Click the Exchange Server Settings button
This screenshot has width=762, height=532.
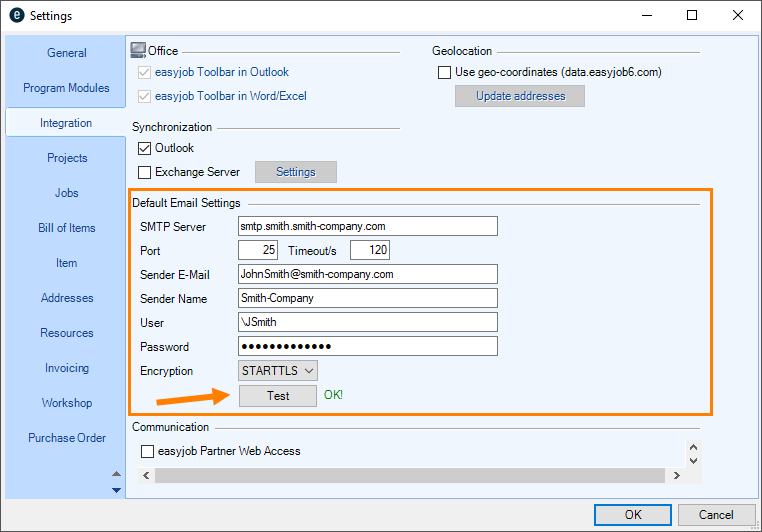click(295, 172)
